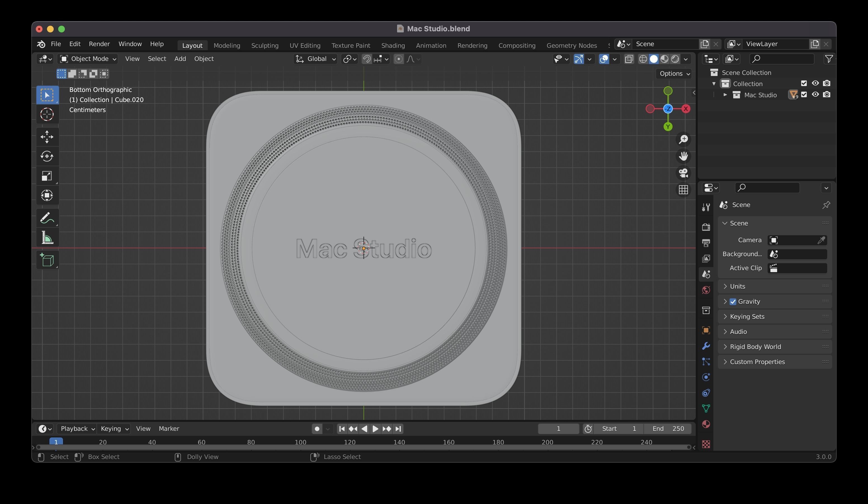Toggle camera view icon
This screenshot has height=504, width=868.
(x=683, y=173)
